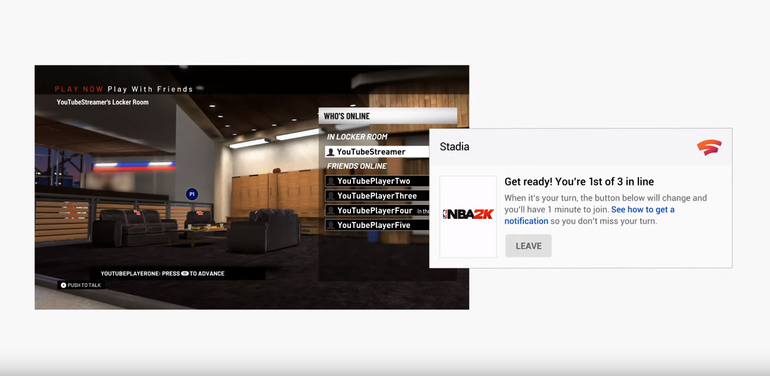Click the WHO'S ONLINE panel header
The height and width of the screenshot is (376, 770).
pos(388,116)
